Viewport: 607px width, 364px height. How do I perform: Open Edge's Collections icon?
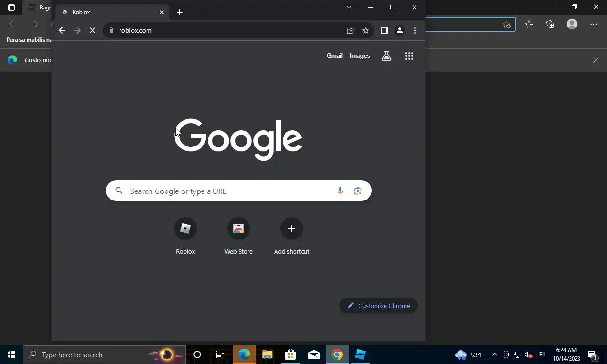(x=550, y=24)
